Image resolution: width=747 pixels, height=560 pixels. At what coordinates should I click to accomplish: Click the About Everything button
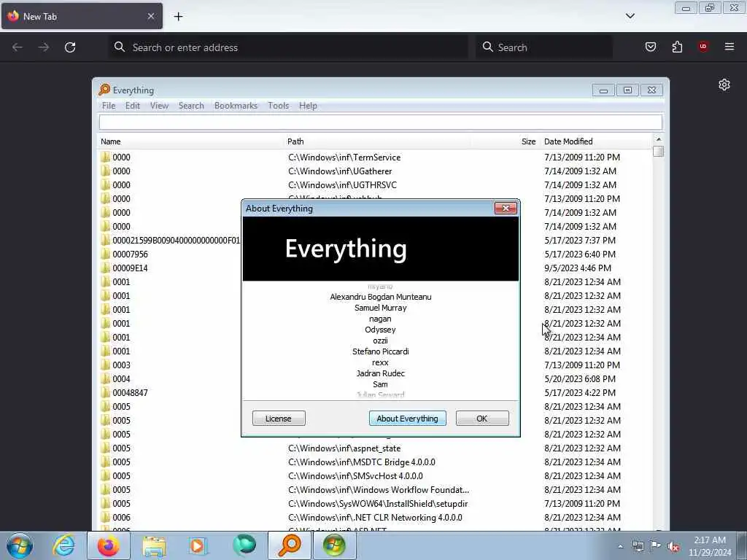[407, 419]
